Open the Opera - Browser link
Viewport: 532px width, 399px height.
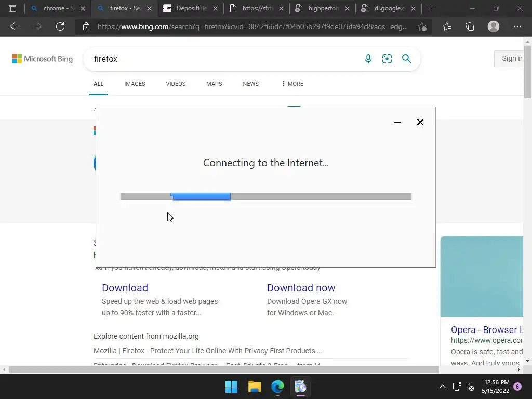[487, 330]
